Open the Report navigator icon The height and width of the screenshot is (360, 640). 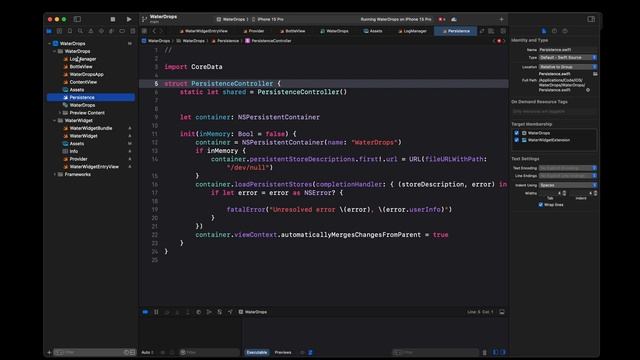pyautogui.click(x=132, y=31)
